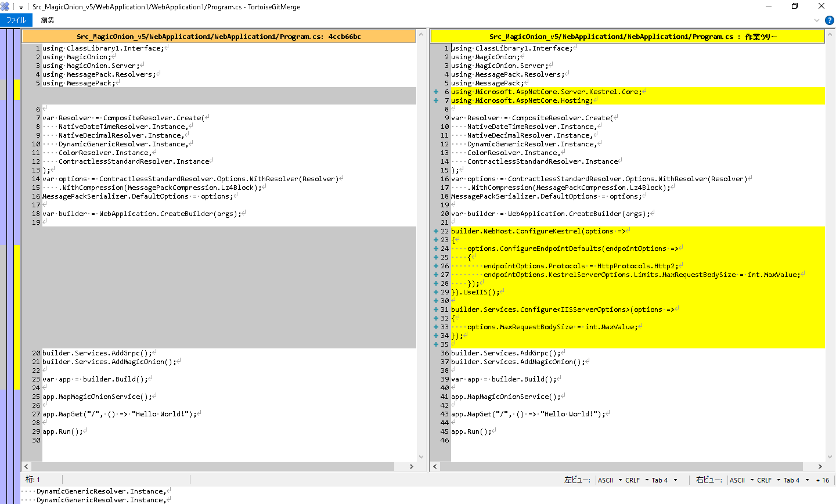Expand the ribbon using the chevron
The height and width of the screenshot is (504, 836).
pyautogui.click(x=817, y=20)
